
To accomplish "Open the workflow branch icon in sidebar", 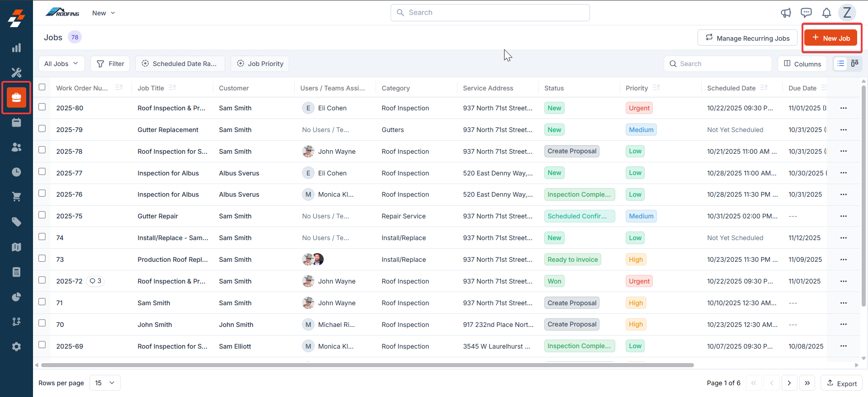I will [16, 321].
